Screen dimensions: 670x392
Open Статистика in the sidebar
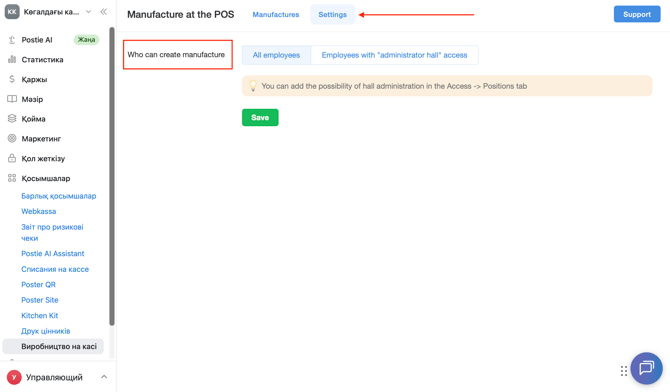[x=42, y=59]
